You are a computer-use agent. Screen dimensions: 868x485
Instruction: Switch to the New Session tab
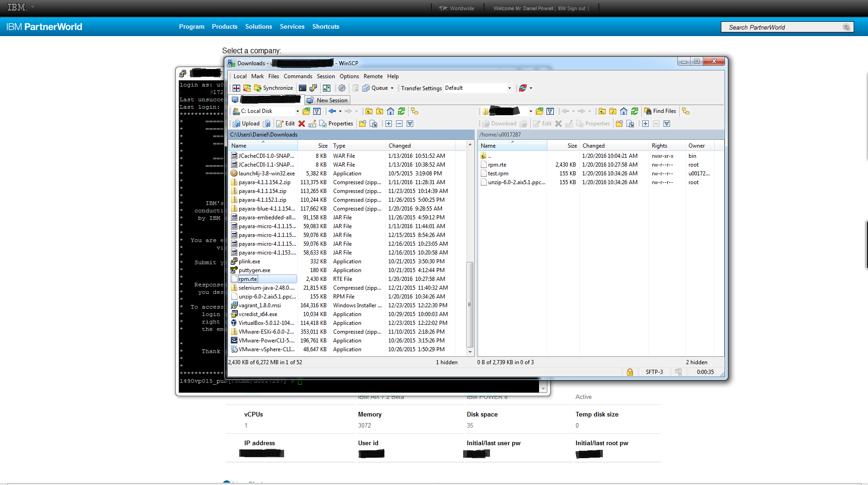(x=328, y=100)
